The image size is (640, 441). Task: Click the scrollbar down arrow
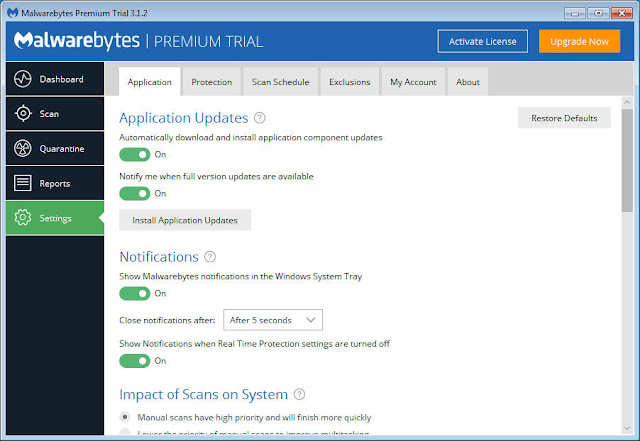(x=627, y=428)
